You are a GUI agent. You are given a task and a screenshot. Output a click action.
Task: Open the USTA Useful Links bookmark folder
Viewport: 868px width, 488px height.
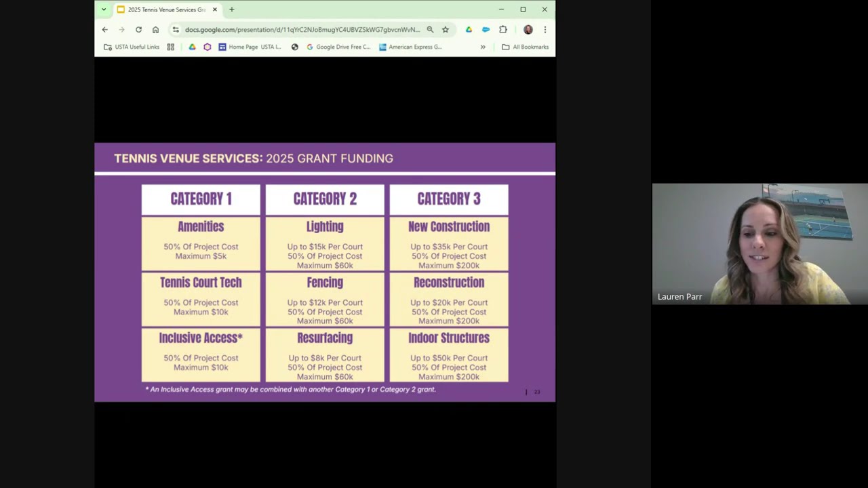click(x=132, y=47)
